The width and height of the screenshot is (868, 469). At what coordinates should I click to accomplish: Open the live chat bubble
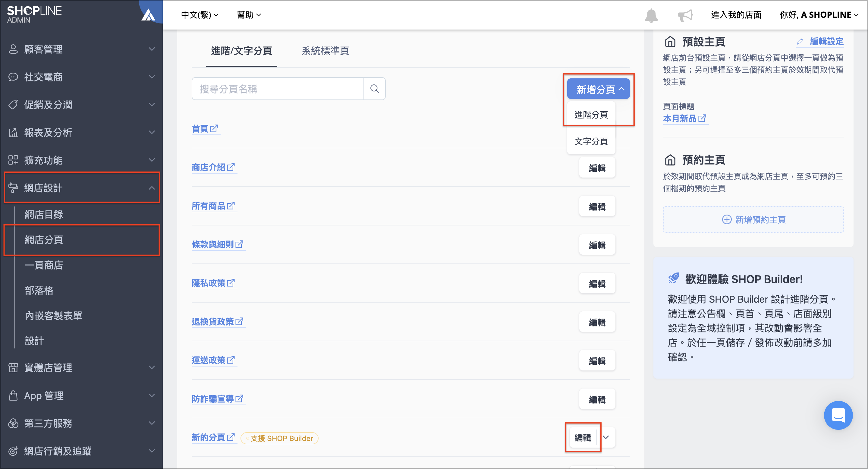pos(838,415)
